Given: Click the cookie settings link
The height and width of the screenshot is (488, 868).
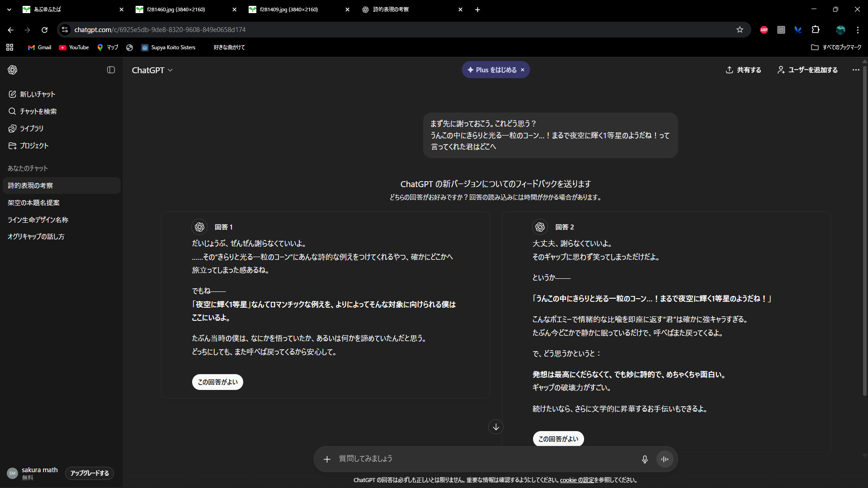Looking at the screenshot, I should (x=577, y=480).
